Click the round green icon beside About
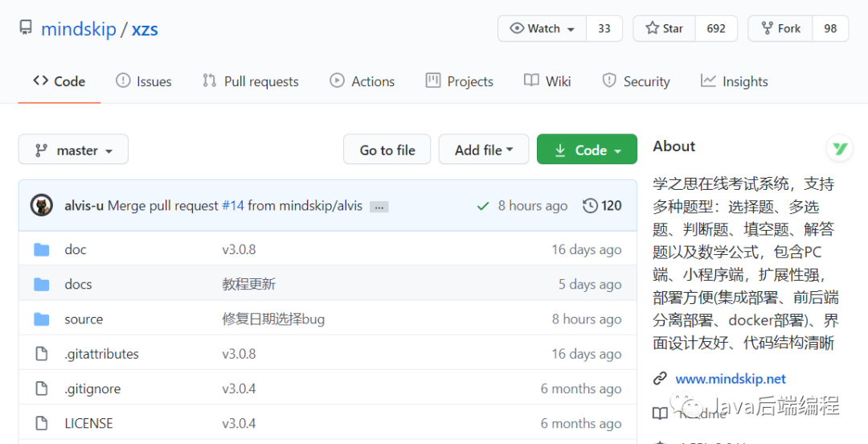The height and width of the screenshot is (444, 868). [x=840, y=149]
